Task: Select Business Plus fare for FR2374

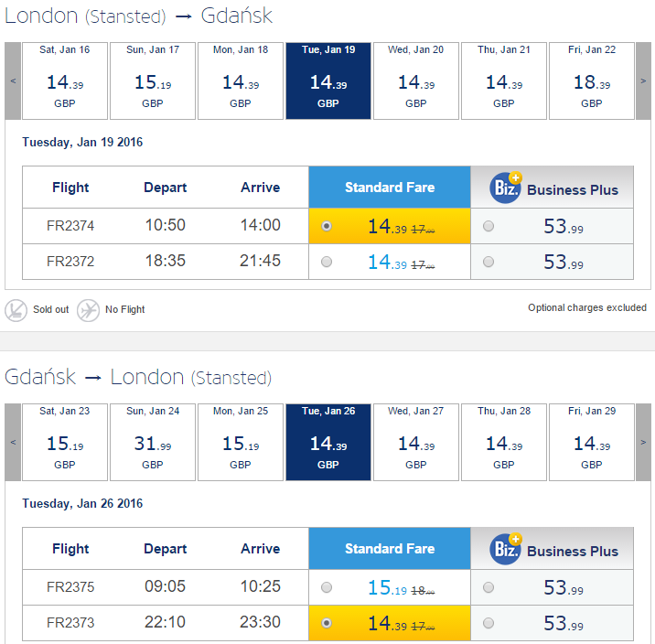Action: click(489, 226)
